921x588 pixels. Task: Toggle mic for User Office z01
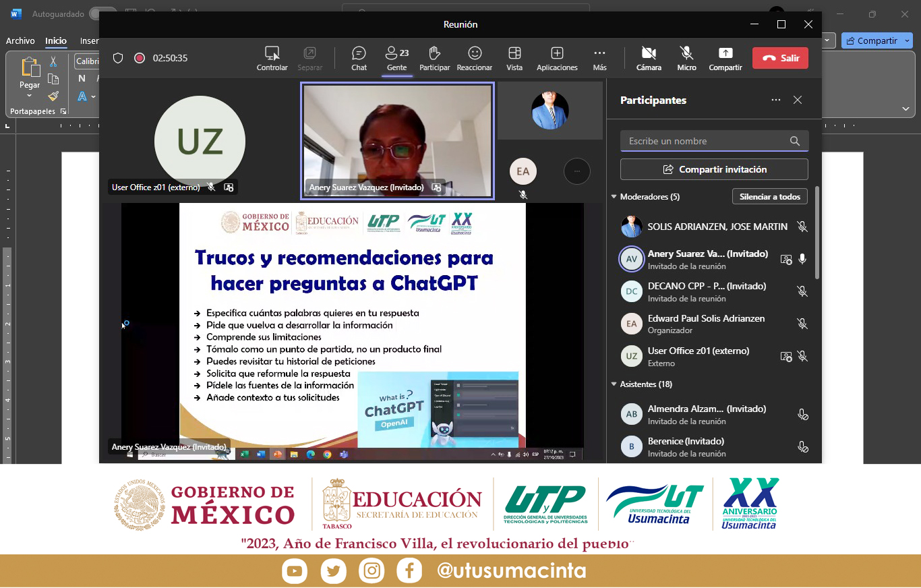click(802, 356)
